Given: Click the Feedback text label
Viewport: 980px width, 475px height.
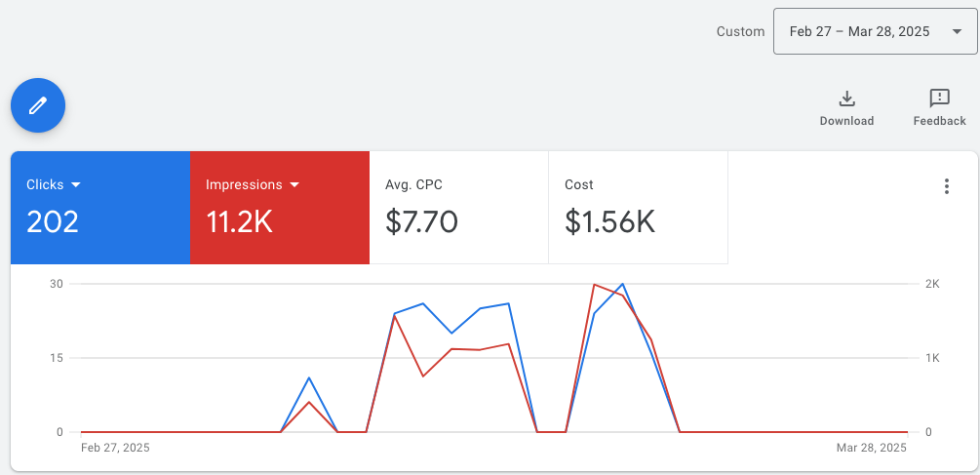Looking at the screenshot, I should (939, 121).
